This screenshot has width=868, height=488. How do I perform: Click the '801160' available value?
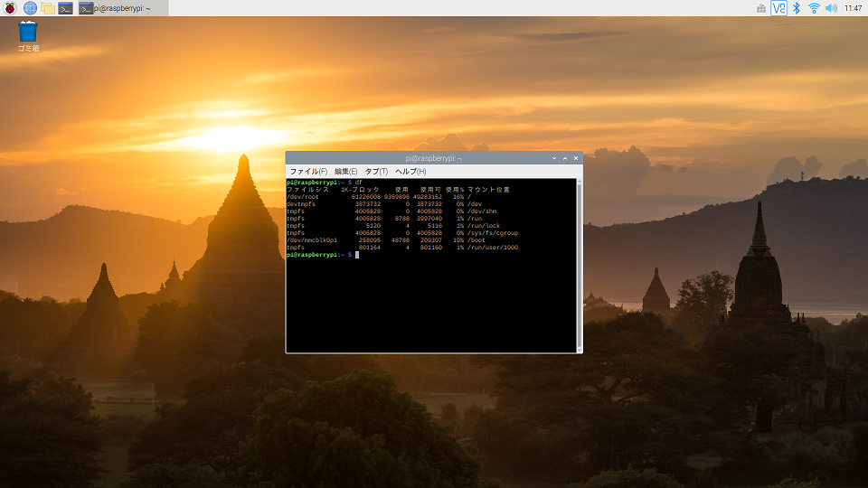[431, 248]
